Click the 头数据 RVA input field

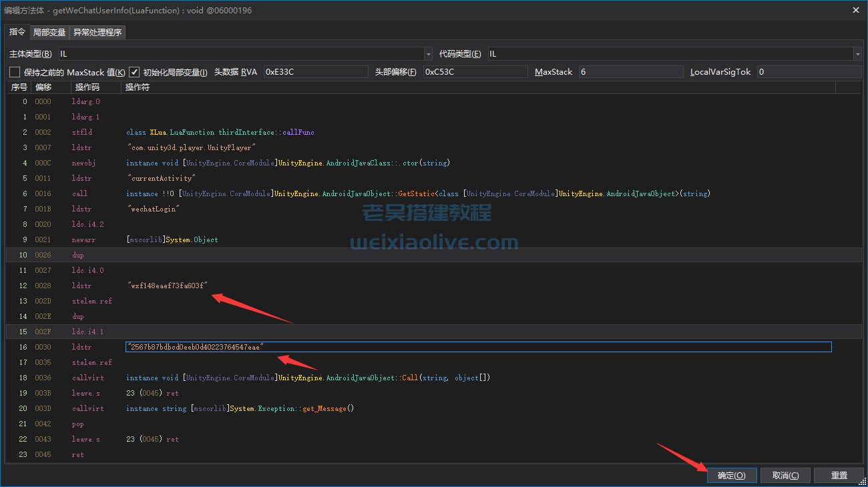click(x=315, y=72)
